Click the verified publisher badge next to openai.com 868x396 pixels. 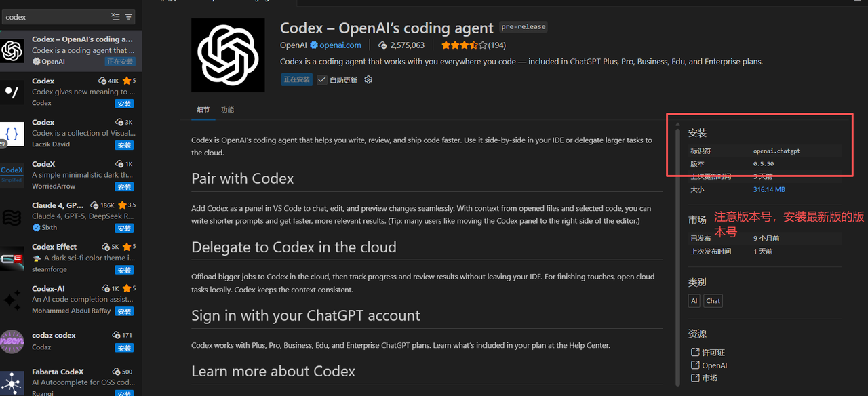tap(314, 45)
